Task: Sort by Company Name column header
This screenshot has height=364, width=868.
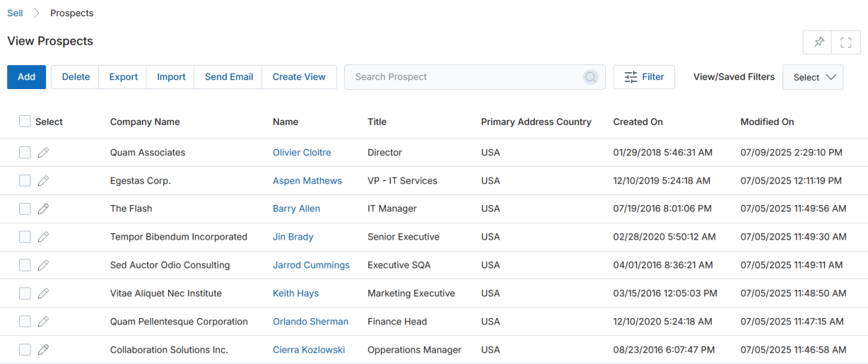Action: click(145, 122)
